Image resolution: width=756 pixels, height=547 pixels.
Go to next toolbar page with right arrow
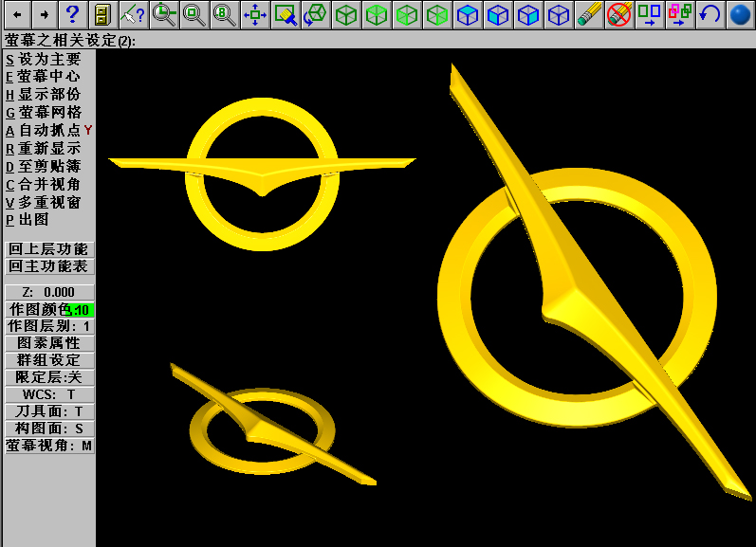(45, 14)
